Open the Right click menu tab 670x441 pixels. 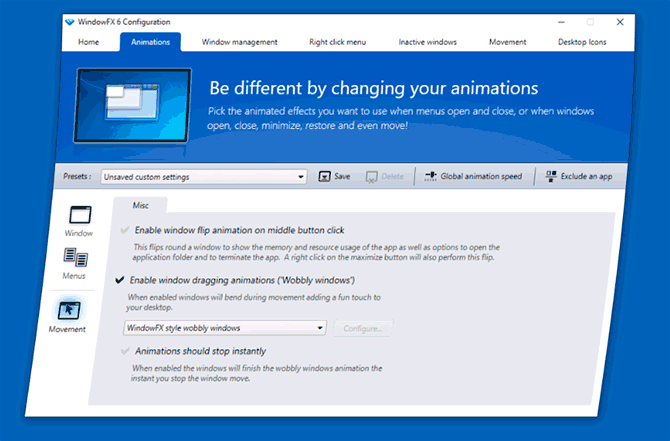(x=338, y=42)
